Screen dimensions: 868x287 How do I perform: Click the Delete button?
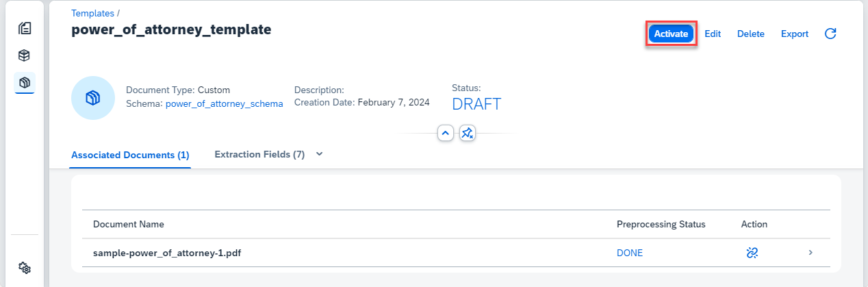751,34
